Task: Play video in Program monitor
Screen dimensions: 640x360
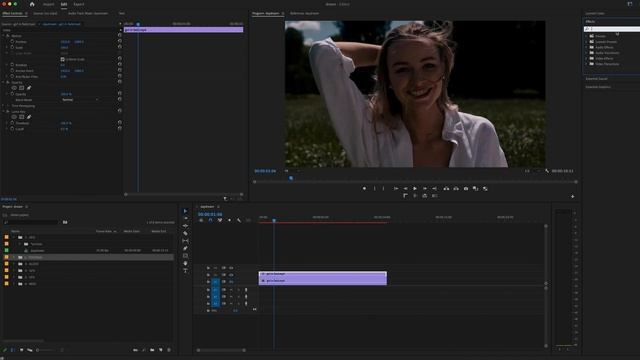Action: (x=415, y=189)
